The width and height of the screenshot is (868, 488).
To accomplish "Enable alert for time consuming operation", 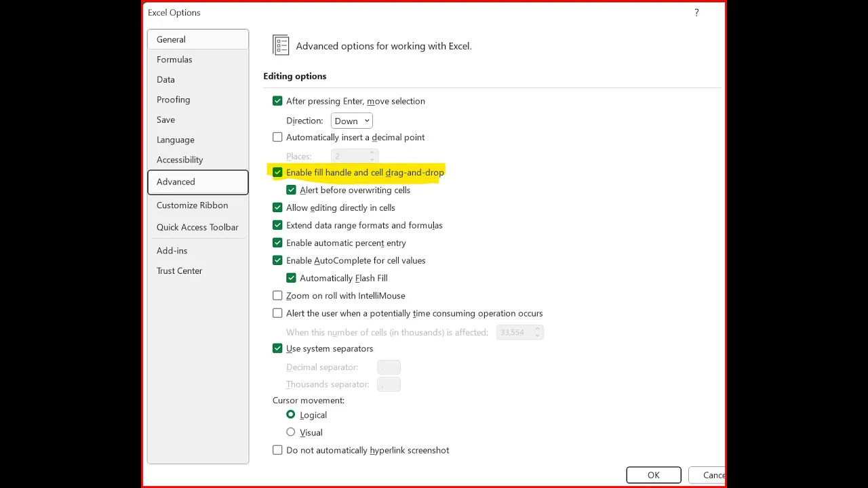I will tap(277, 313).
